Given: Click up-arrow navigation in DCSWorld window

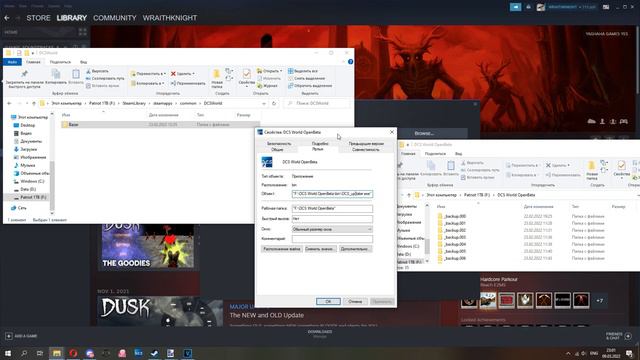Looking at the screenshot, I should point(34,104).
